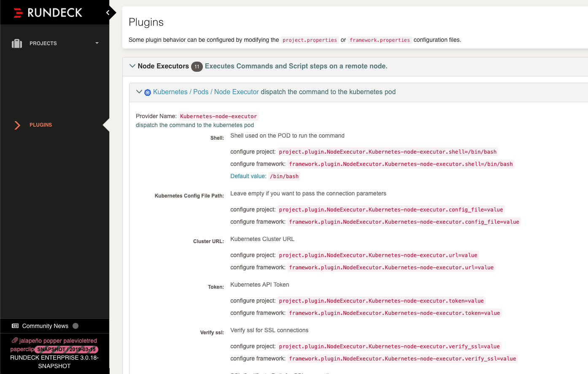This screenshot has height=374, width=588.
Task: Click the Projects briefcase icon
Action: coord(17,43)
